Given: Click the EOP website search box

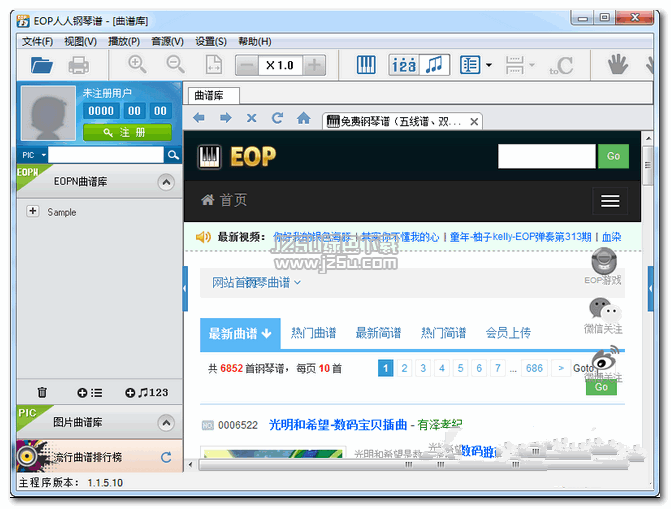Looking at the screenshot, I should click(546, 156).
